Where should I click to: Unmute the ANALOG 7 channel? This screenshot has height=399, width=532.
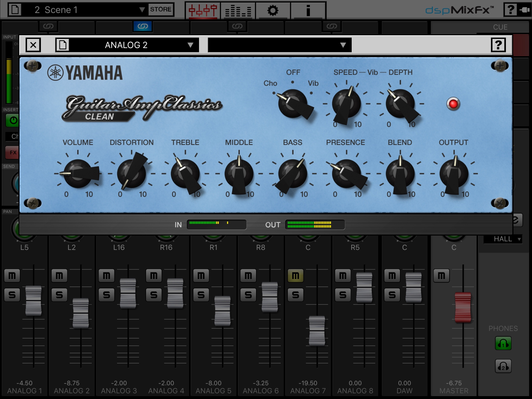[295, 275]
